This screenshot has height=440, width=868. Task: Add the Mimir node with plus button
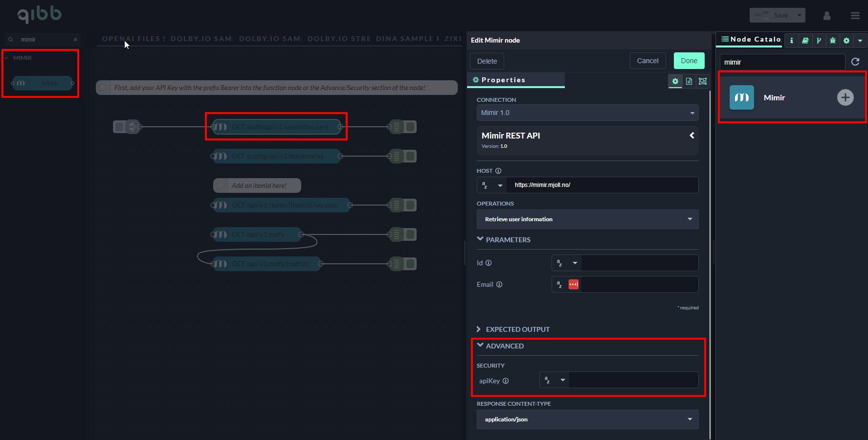(846, 97)
